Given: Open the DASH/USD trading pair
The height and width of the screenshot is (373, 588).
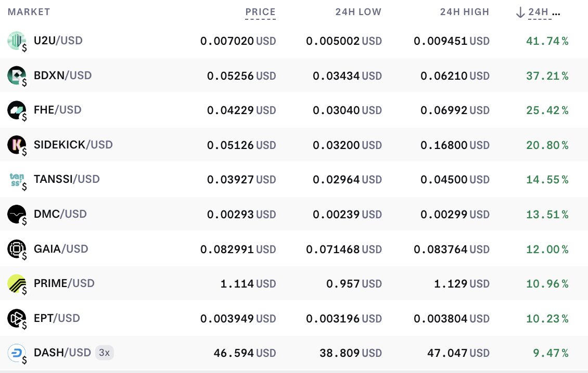Looking at the screenshot, I should pyautogui.click(x=62, y=353).
